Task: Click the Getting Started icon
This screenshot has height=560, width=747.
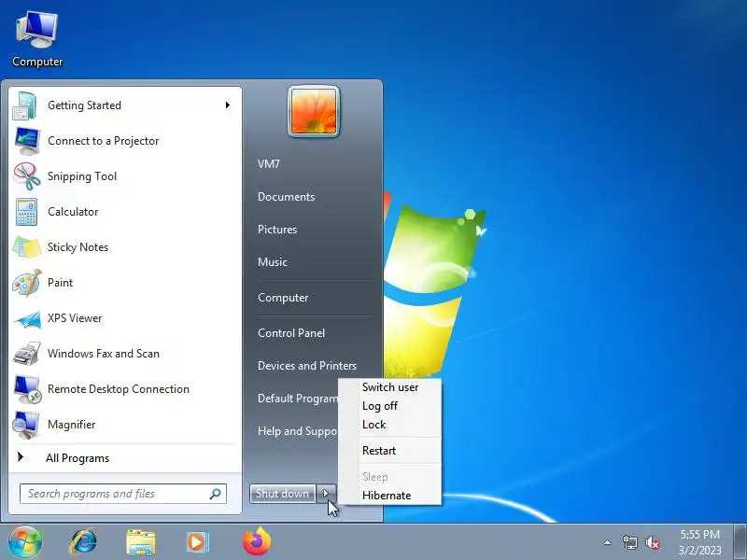Action: (25, 105)
